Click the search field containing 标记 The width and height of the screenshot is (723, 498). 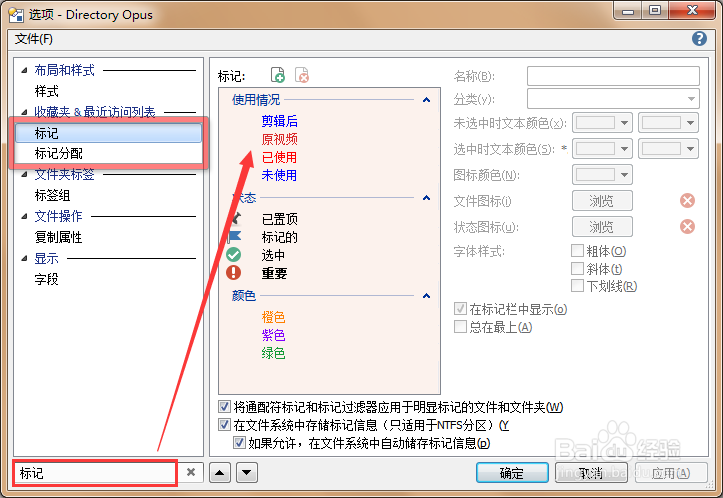pyautogui.click(x=95, y=473)
